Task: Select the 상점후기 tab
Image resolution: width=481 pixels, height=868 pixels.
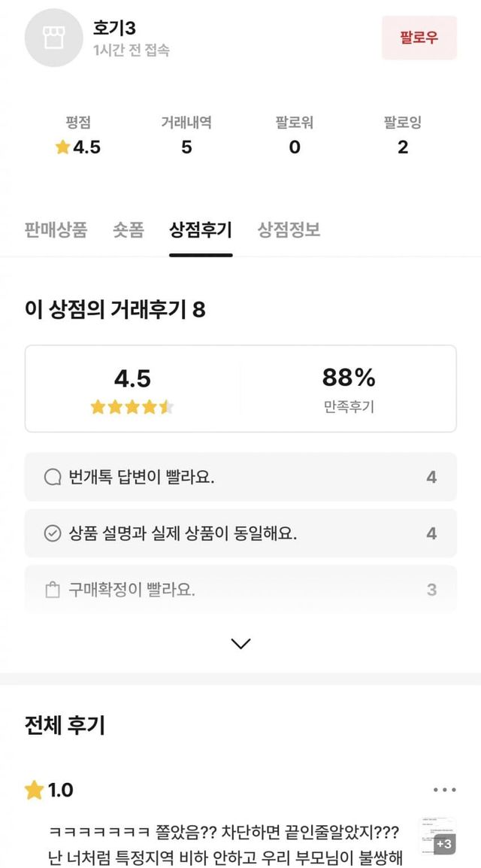Action: [201, 229]
